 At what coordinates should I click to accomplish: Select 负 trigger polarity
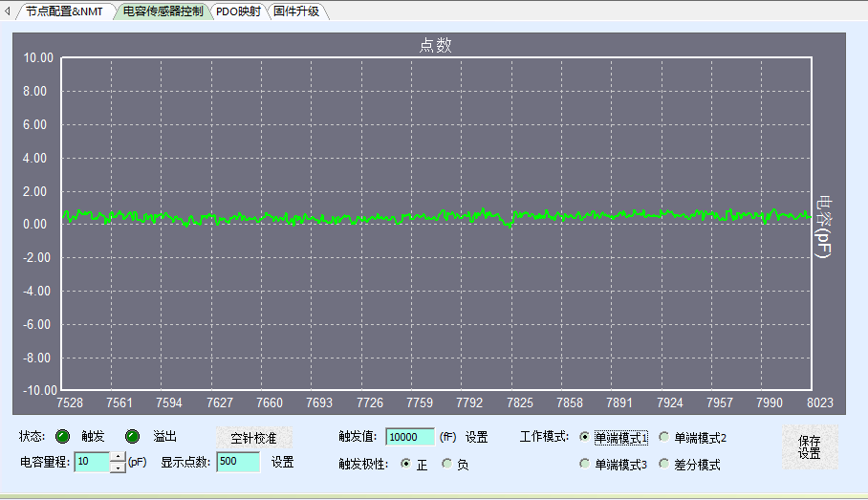pyautogui.click(x=446, y=465)
